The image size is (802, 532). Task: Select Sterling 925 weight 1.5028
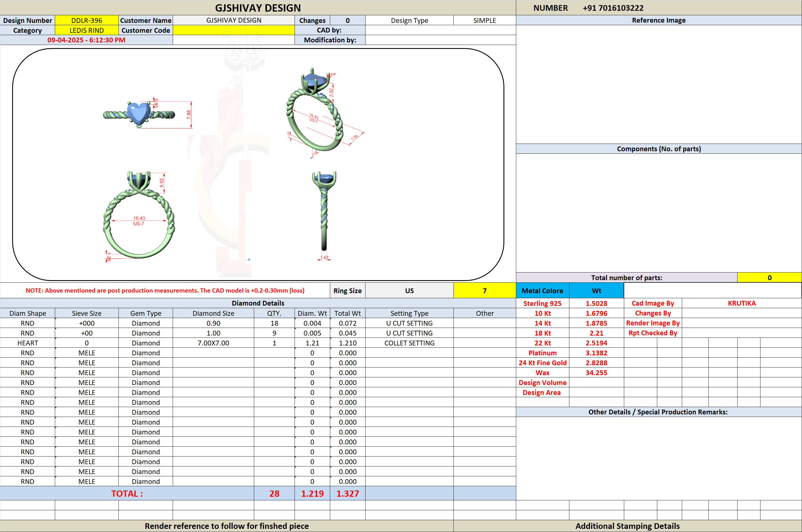(596, 303)
